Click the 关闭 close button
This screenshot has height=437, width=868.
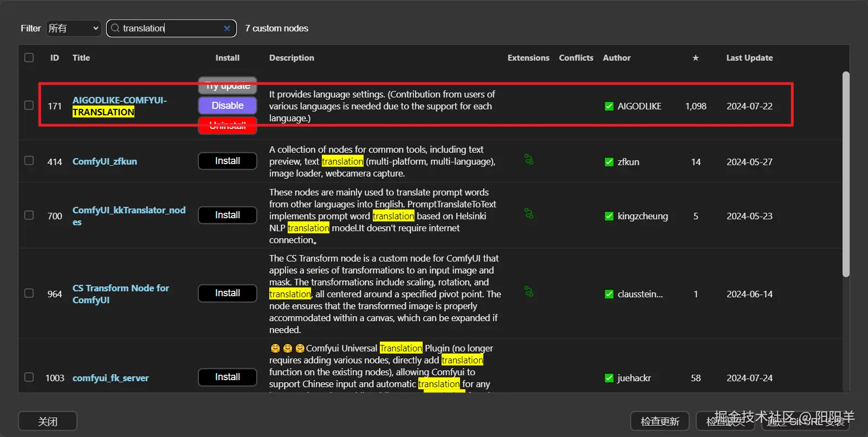[x=48, y=421]
